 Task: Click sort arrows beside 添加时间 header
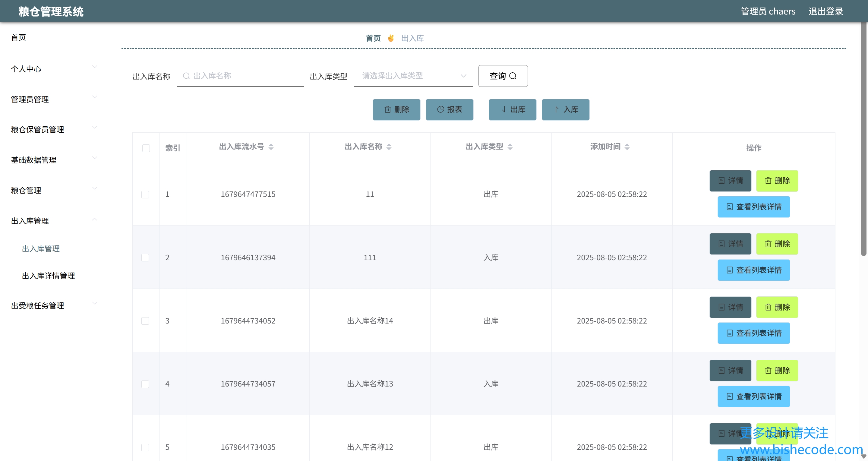pos(627,147)
